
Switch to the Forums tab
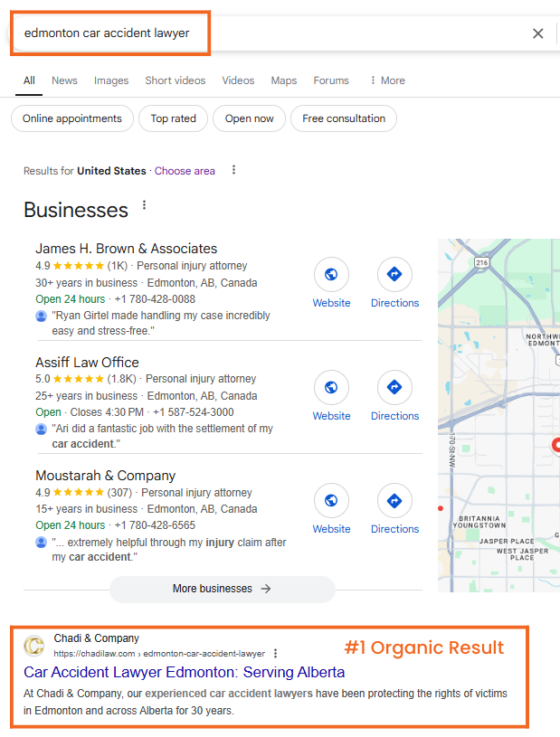[x=331, y=80]
